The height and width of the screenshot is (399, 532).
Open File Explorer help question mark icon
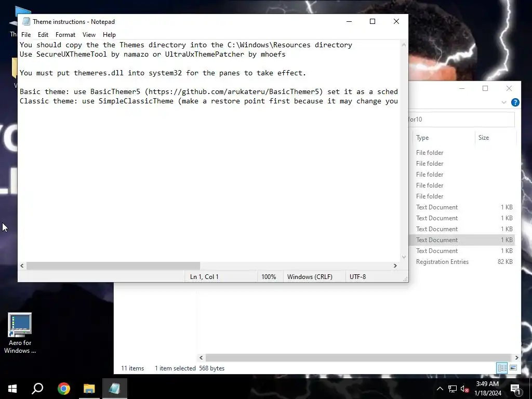(515, 102)
